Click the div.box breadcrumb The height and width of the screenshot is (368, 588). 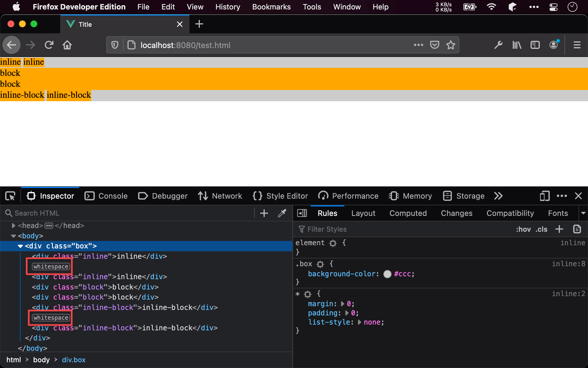pyautogui.click(x=74, y=360)
